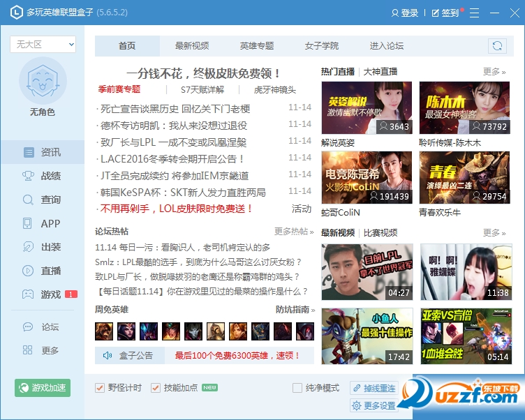Select fourth free hero portrait in 周免英雄
The height and width of the screenshot is (420, 525).
[x=171, y=331]
